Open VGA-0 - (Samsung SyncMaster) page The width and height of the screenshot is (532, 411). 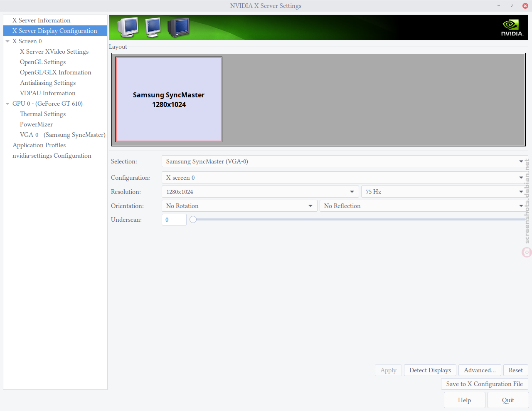click(x=63, y=135)
